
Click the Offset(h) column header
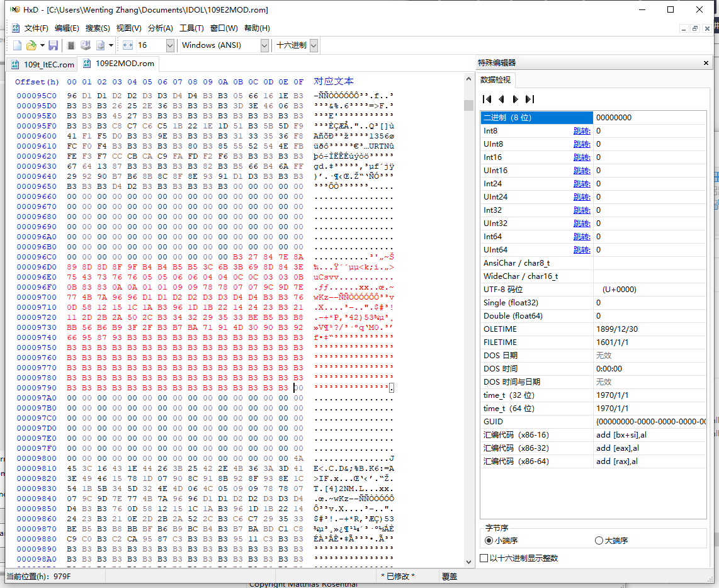coord(37,82)
